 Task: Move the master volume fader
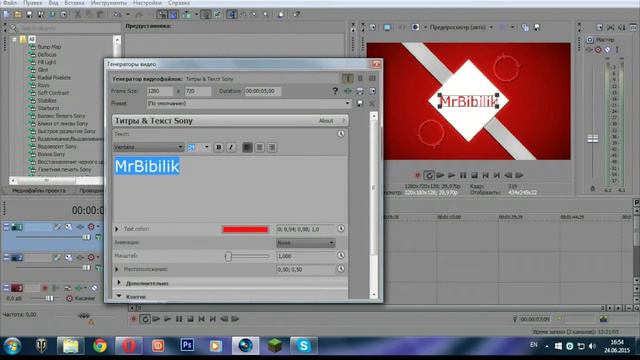(x=593, y=139)
